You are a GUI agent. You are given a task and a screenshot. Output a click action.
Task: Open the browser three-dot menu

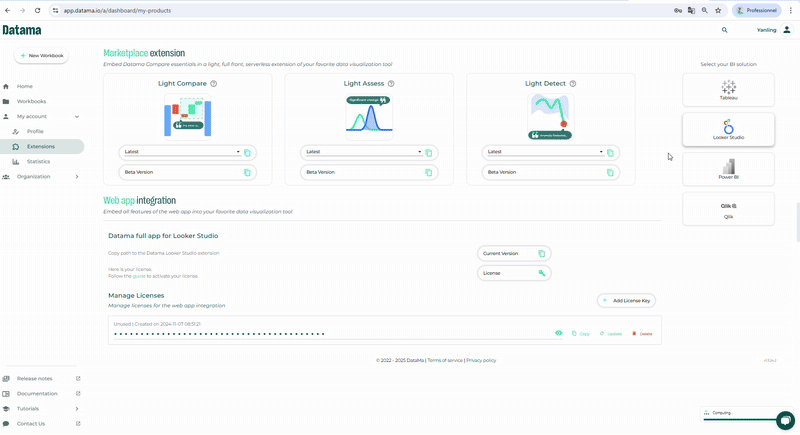tap(791, 10)
